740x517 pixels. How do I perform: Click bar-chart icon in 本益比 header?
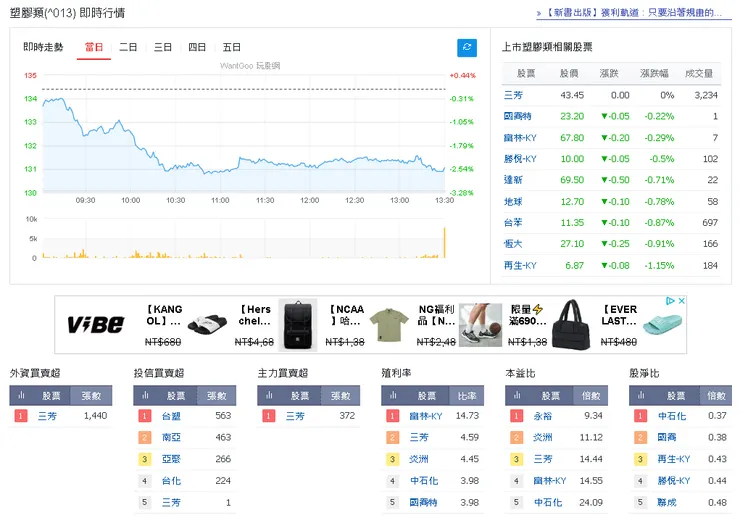[x=517, y=396]
